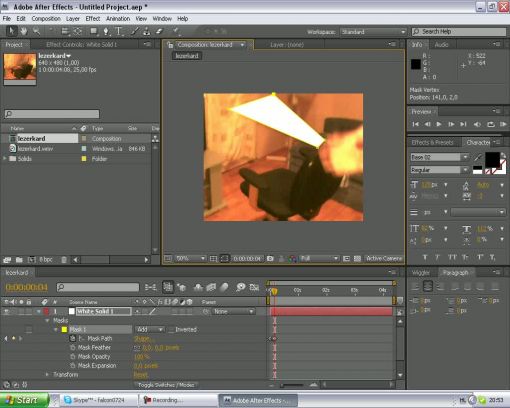Open the Workspace Standard dropdown

pyautogui.click(x=373, y=32)
